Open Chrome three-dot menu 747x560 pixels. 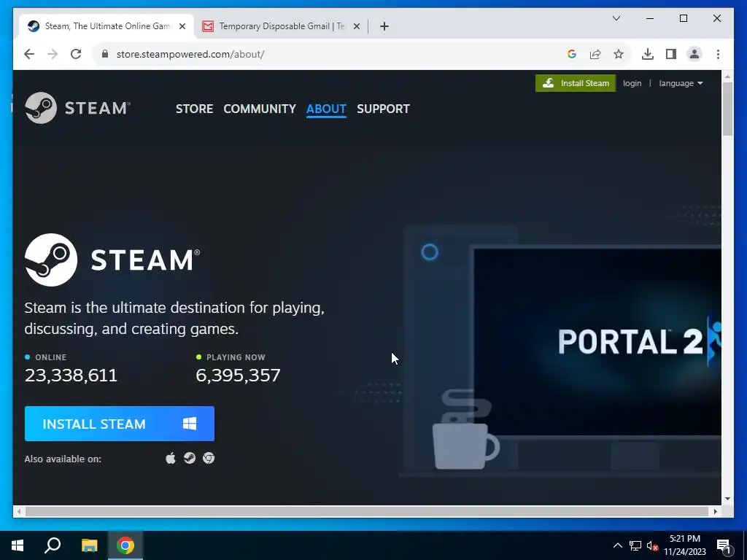718,54
